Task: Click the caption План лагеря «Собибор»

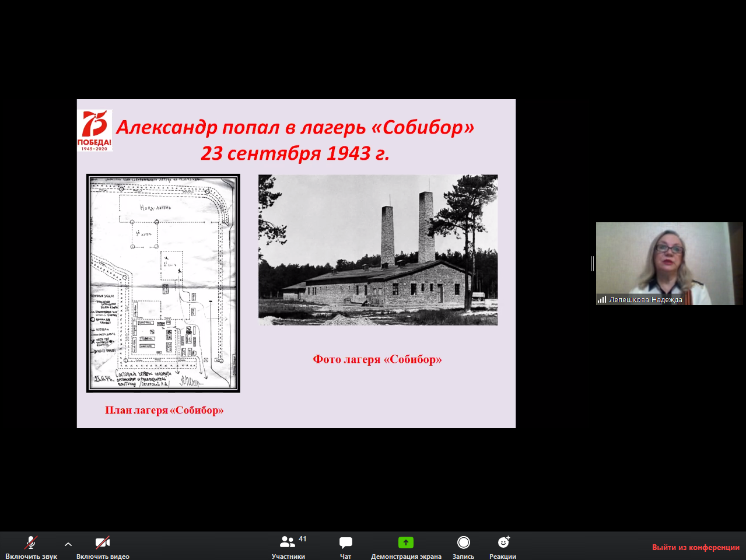Action: pyautogui.click(x=164, y=410)
